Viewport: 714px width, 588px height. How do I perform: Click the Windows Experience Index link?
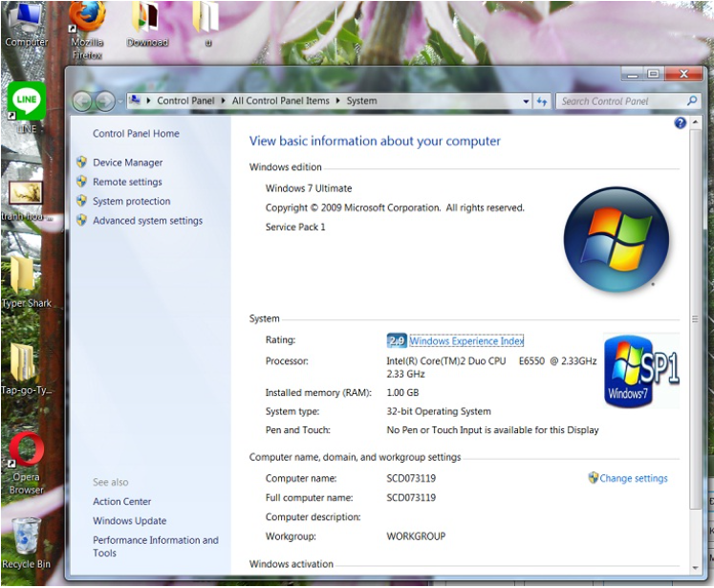(466, 341)
